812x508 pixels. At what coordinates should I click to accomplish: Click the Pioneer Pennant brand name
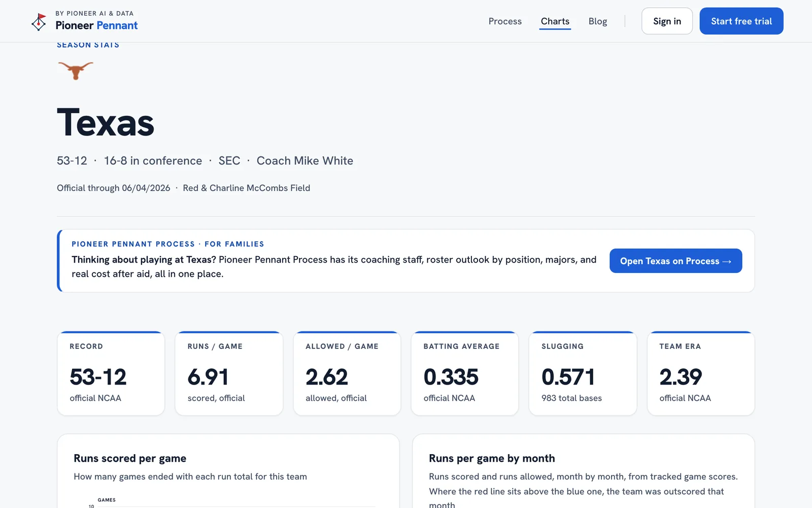(96, 25)
